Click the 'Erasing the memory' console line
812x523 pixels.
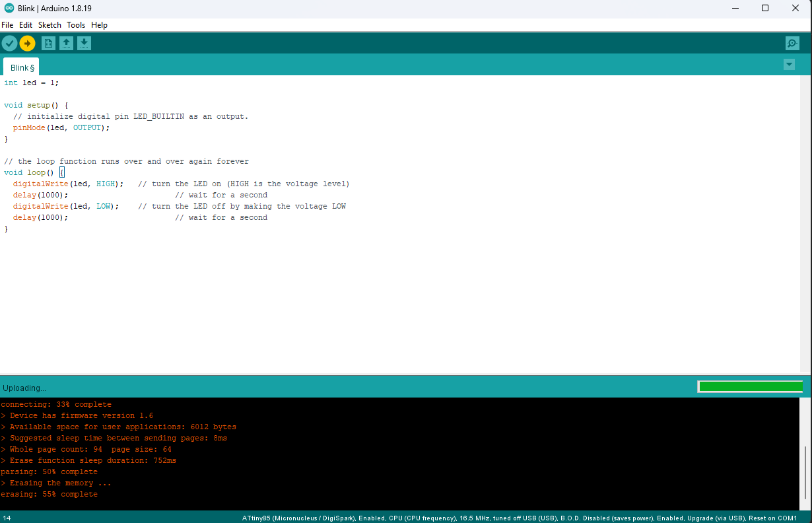pos(56,483)
